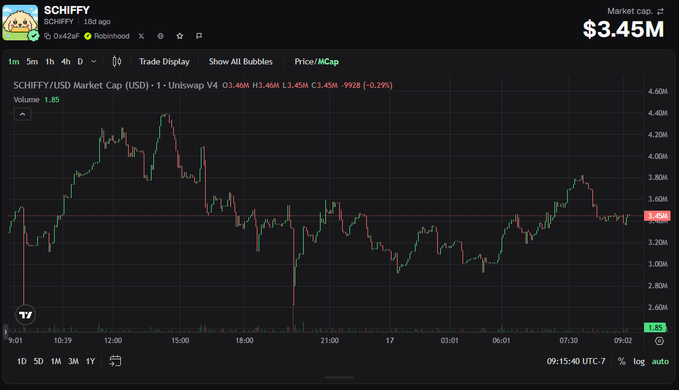Set range to 1M

pos(56,361)
